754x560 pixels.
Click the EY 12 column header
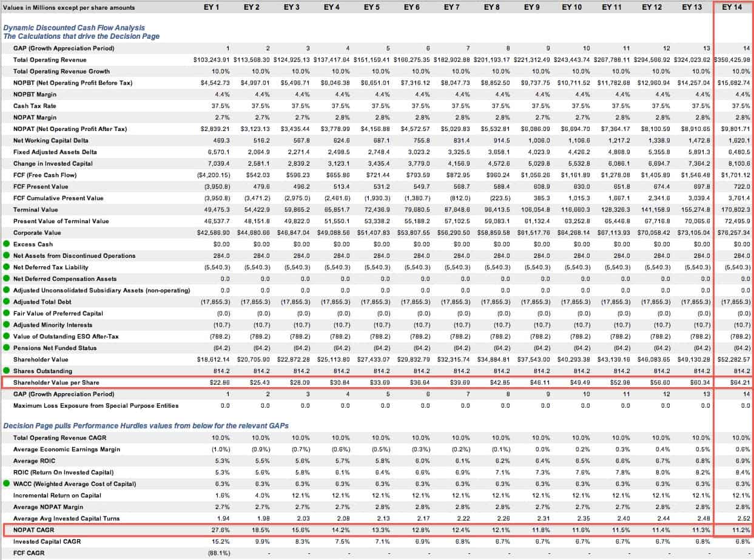click(651, 7)
